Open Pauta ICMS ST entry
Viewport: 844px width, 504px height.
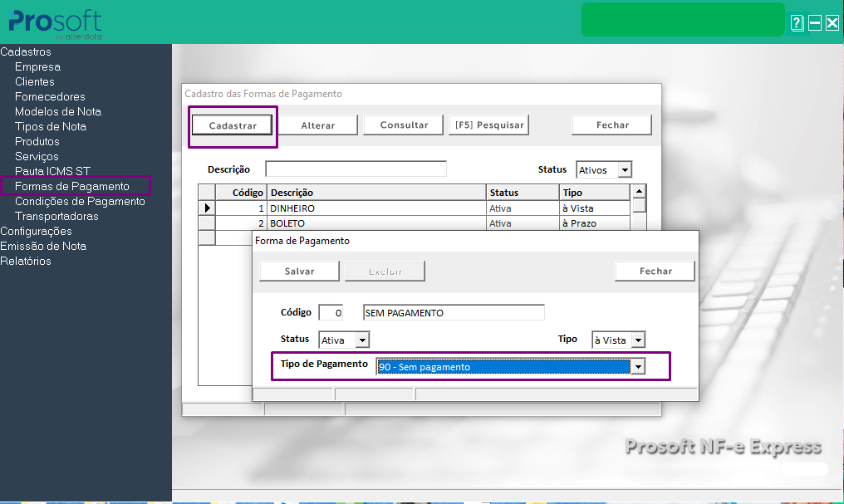(53, 171)
